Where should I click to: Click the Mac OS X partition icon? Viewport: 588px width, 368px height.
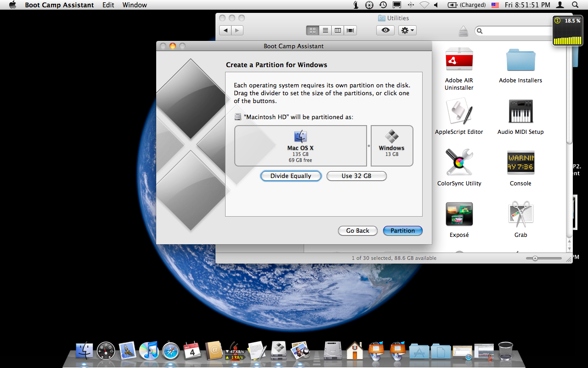point(300,136)
